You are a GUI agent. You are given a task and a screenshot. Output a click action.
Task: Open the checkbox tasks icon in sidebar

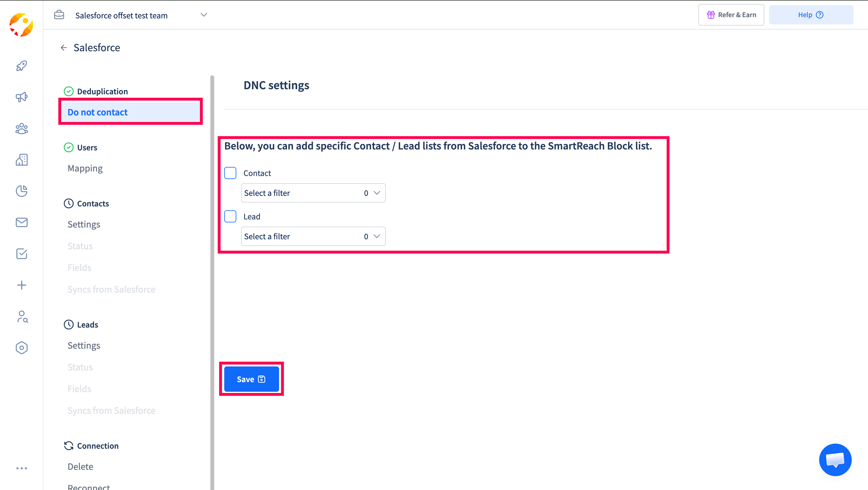(x=22, y=254)
